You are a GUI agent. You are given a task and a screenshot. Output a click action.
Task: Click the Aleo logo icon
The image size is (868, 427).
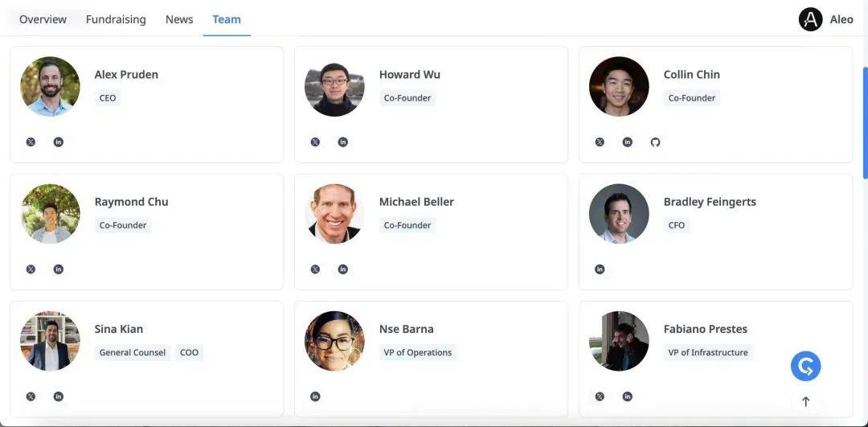click(810, 19)
